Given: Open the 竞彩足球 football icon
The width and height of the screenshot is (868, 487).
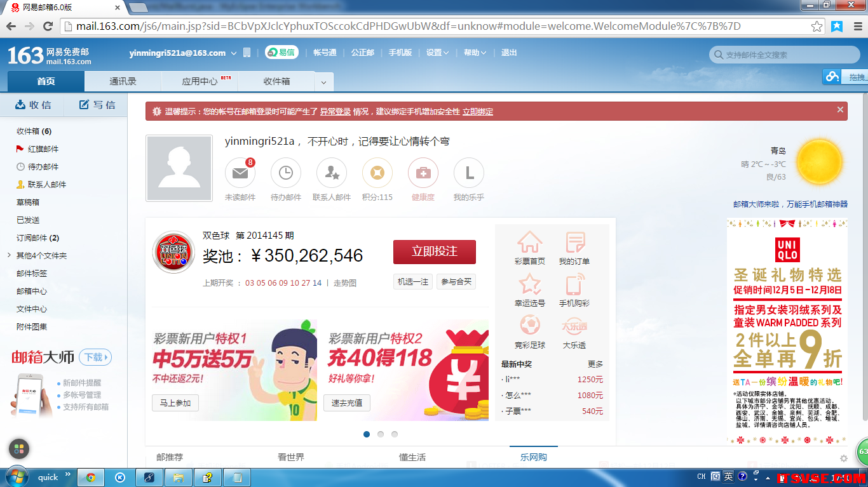Looking at the screenshot, I should pyautogui.click(x=529, y=326).
